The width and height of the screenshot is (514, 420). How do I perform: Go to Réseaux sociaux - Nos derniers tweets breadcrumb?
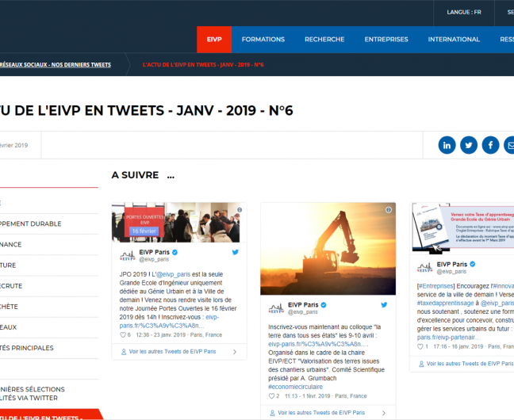coord(55,64)
